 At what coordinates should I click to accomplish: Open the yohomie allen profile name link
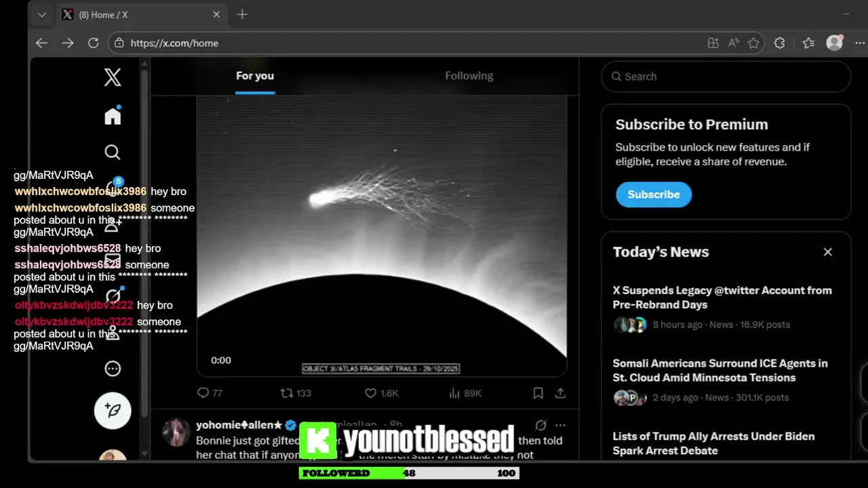[x=239, y=425]
